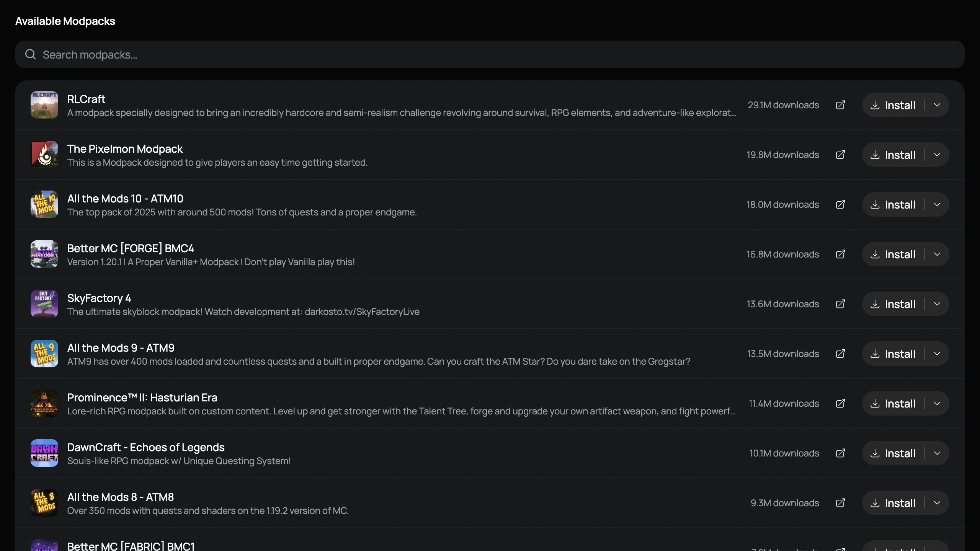Select The Pixelmon Modpack title
Image resolution: width=980 pixels, height=551 pixels.
pos(125,149)
